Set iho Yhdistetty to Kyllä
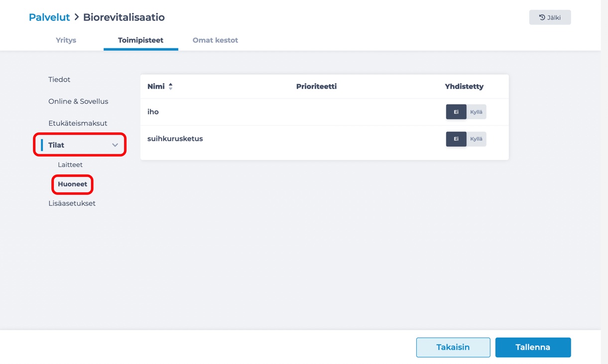 pos(476,112)
